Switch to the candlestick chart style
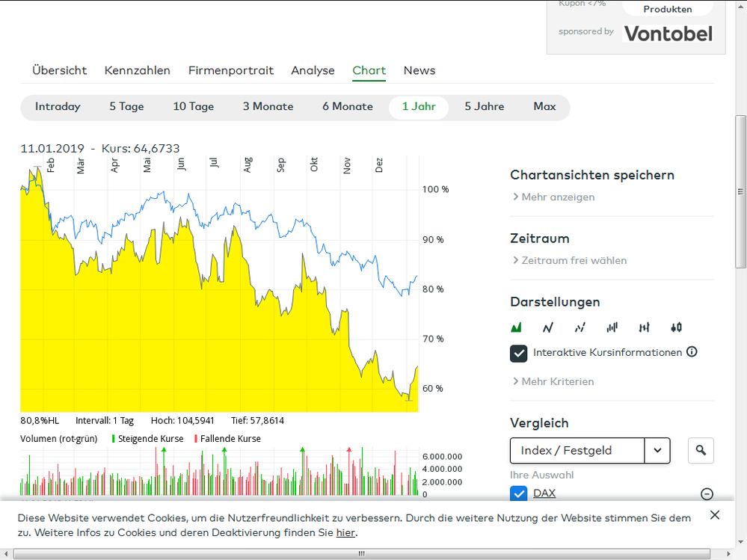 point(676,327)
